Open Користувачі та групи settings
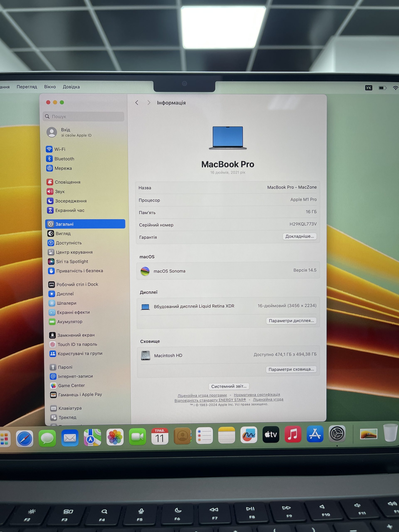Viewport: 399px width, 532px height. (76, 353)
